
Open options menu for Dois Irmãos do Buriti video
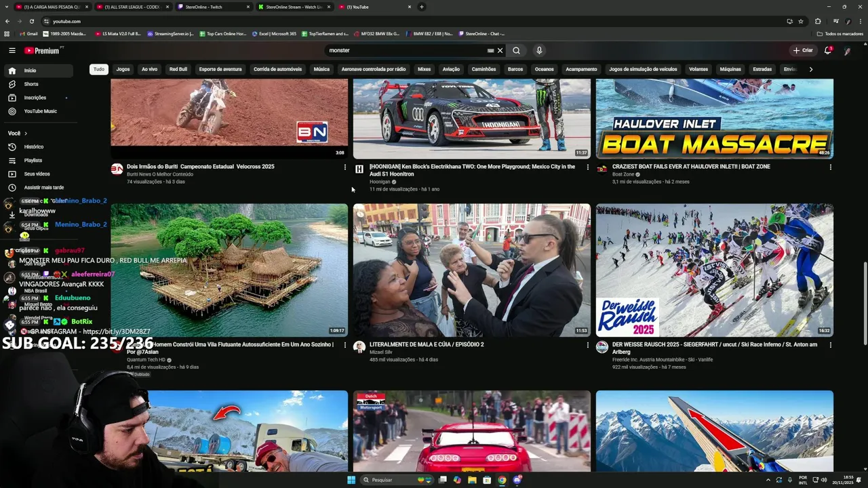click(x=344, y=167)
